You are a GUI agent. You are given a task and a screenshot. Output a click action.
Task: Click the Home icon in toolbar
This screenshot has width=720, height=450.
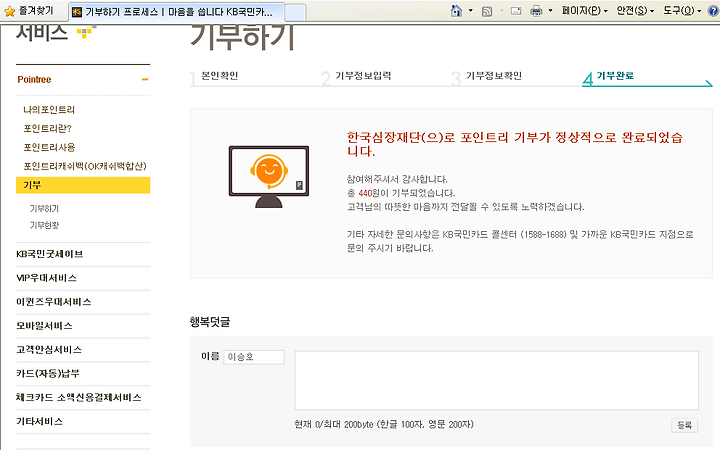(x=456, y=11)
